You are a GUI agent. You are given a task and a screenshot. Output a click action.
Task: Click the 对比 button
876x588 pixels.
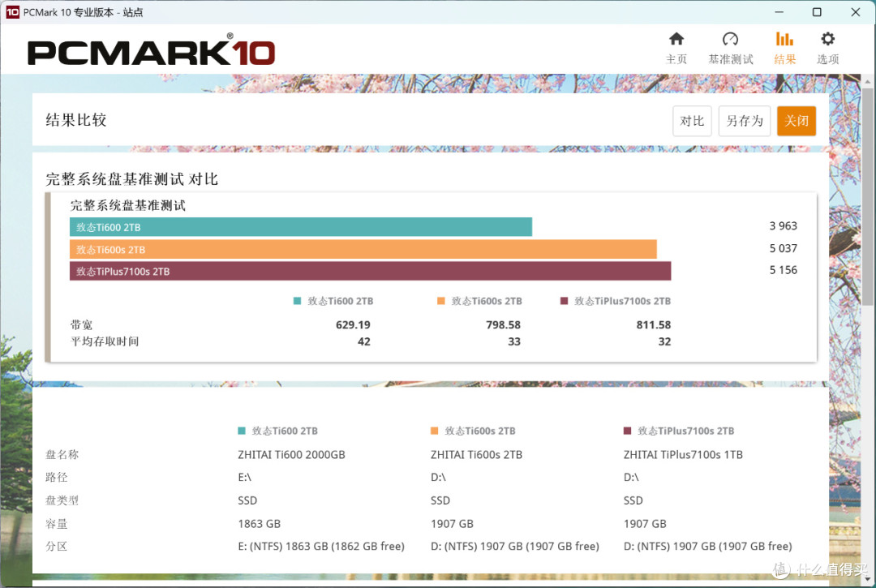692,121
